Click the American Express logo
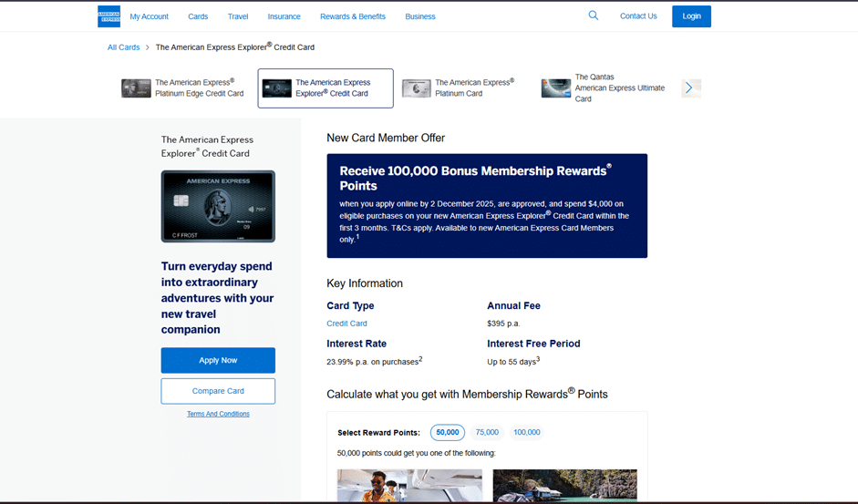Screen dimensions: 858x504 point(109,16)
